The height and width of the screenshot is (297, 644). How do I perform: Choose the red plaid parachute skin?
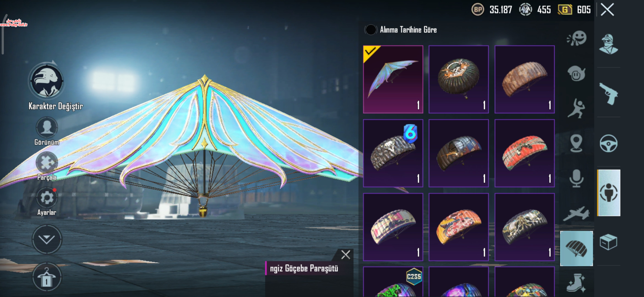[x=525, y=153]
